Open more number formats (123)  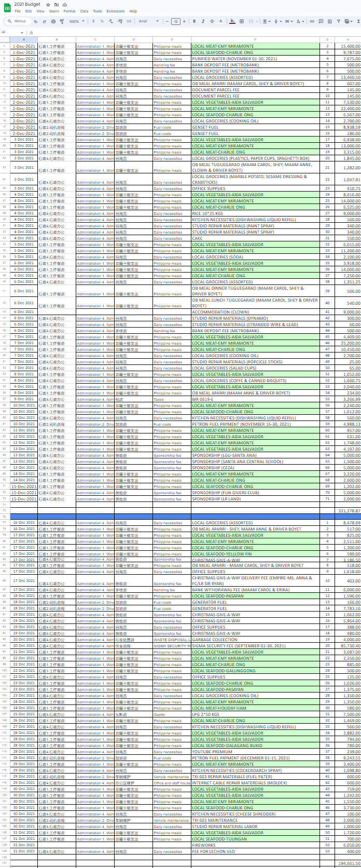[129, 21]
